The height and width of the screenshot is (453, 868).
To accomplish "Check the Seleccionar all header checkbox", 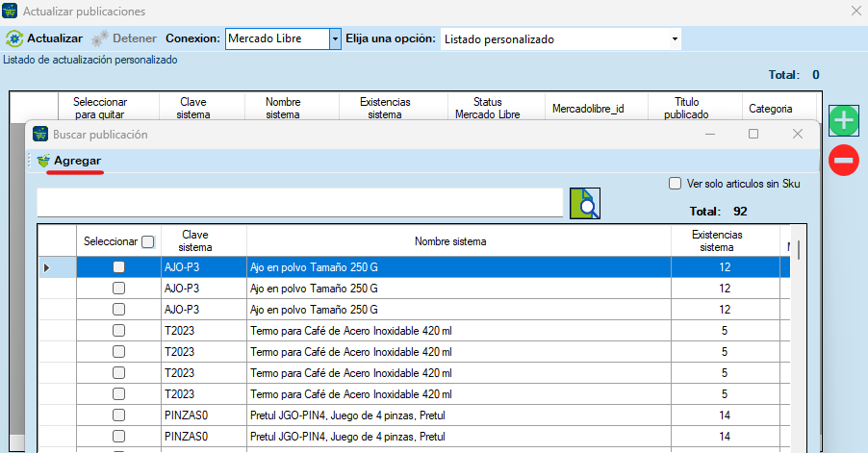I will [x=147, y=241].
